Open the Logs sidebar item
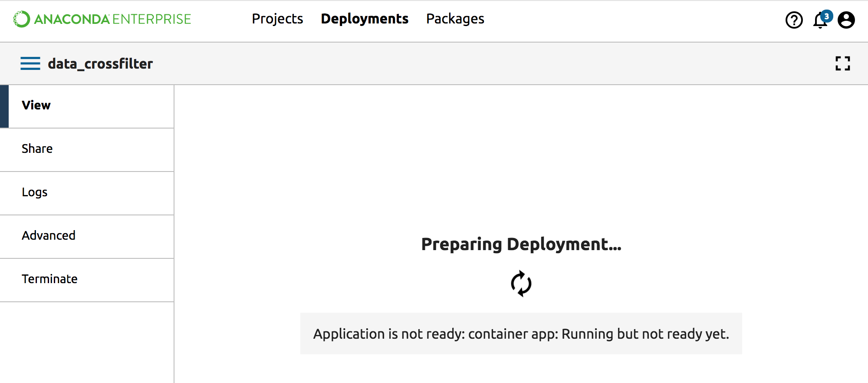Screen dimensions: 868x383 point(35,192)
